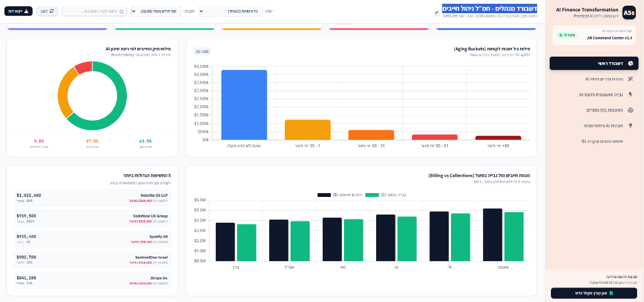Select the Vodafone UK Group exposure row
Viewport: 644px width, 302px height.
tap(92, 218)
